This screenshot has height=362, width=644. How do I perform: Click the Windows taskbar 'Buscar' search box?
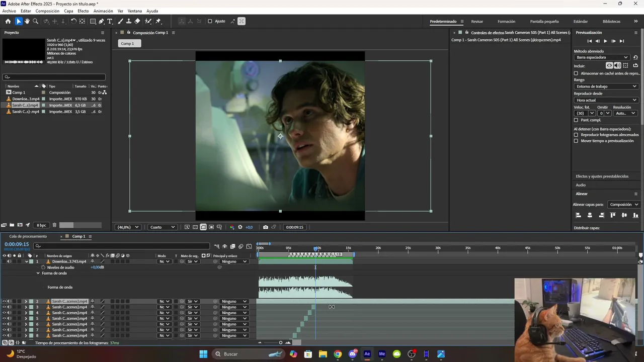coord(248,354)
